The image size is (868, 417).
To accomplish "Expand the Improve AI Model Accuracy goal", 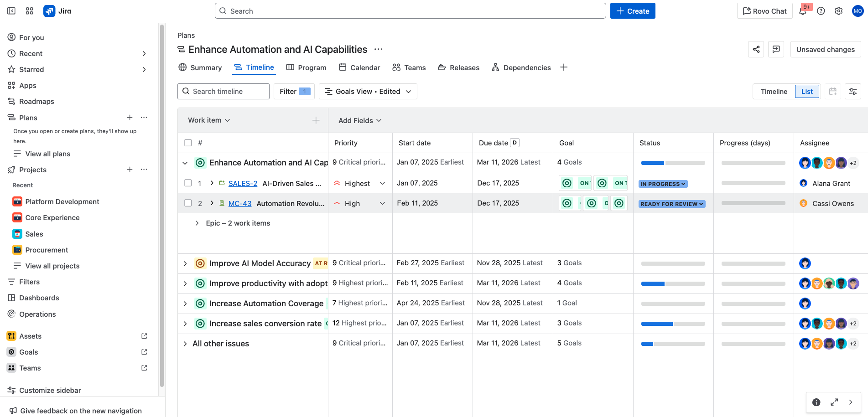I will (185, 263).
